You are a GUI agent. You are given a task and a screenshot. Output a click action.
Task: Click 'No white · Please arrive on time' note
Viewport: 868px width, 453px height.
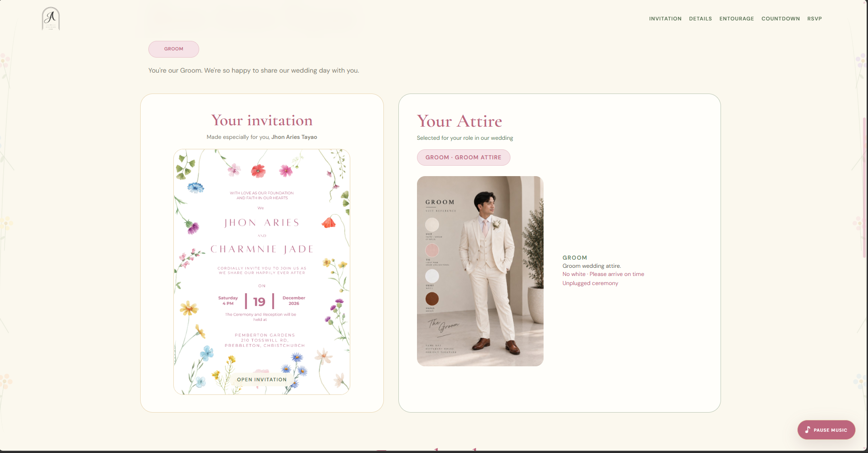[603, 274]
